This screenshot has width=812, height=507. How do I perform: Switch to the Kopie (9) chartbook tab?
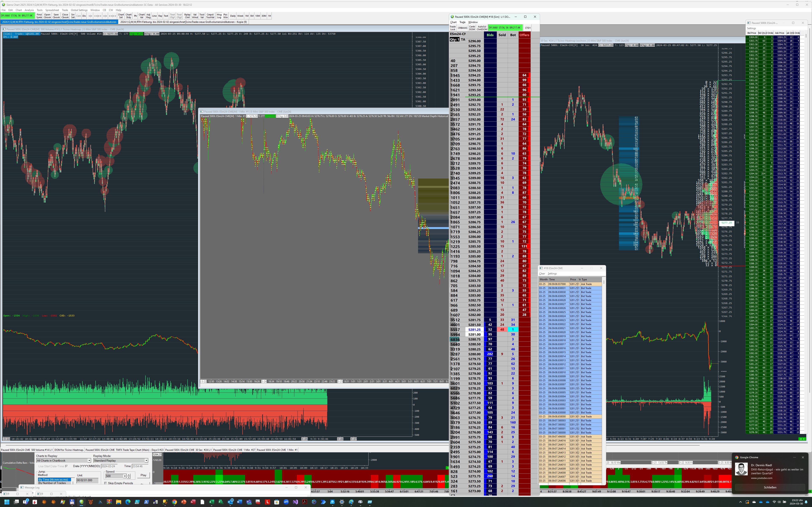[183, 22]
